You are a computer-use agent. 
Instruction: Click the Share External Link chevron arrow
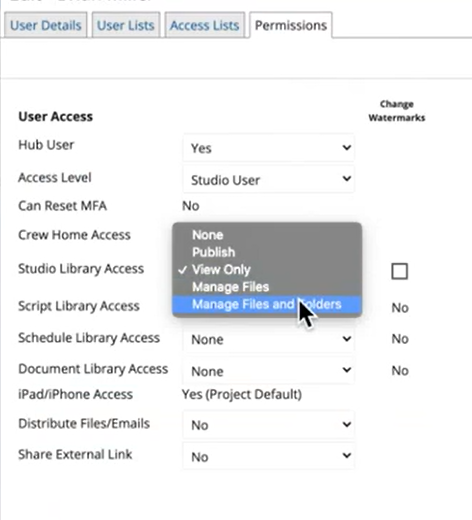(x=347, y=455)
